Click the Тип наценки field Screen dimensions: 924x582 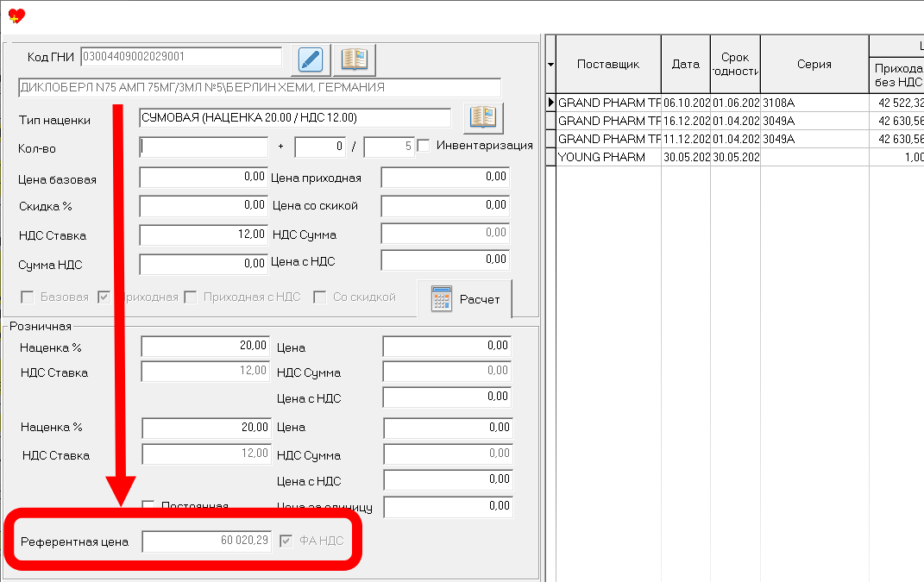point(295,118)
